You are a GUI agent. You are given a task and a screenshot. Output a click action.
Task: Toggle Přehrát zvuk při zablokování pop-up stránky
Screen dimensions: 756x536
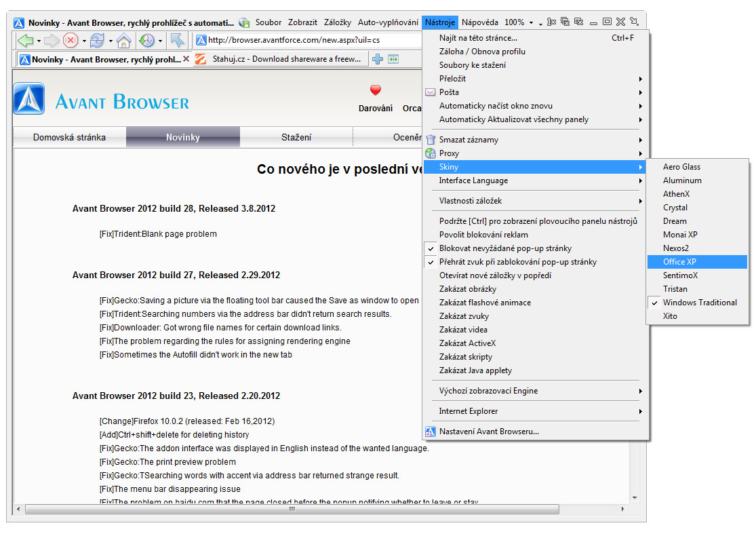point(536,262)
